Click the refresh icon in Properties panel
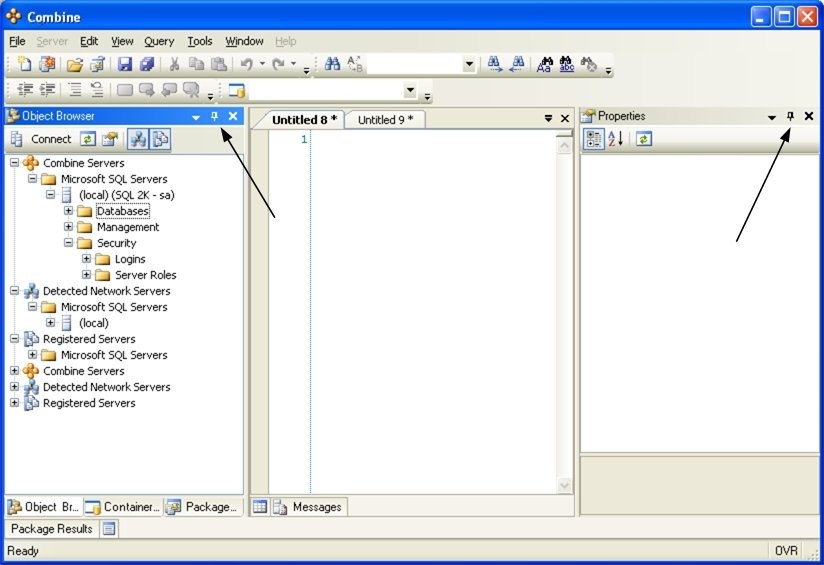 coord(644,139)
